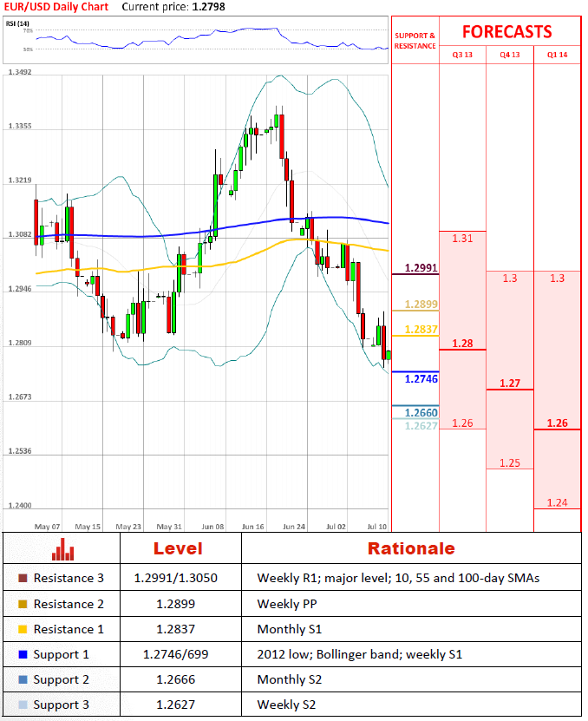Click the 'Resistance 2' row label
588x721 pixels.
click(x=69, y=604)
